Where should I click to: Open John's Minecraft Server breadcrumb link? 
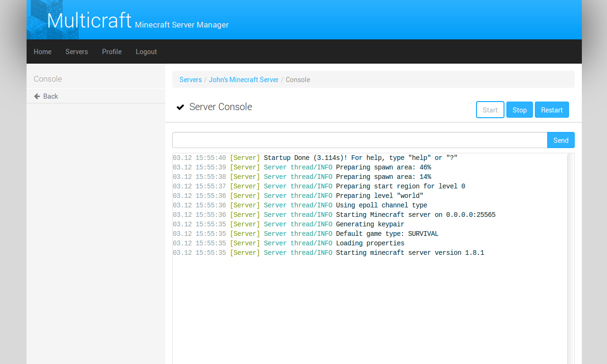click(x=243, y=80)
